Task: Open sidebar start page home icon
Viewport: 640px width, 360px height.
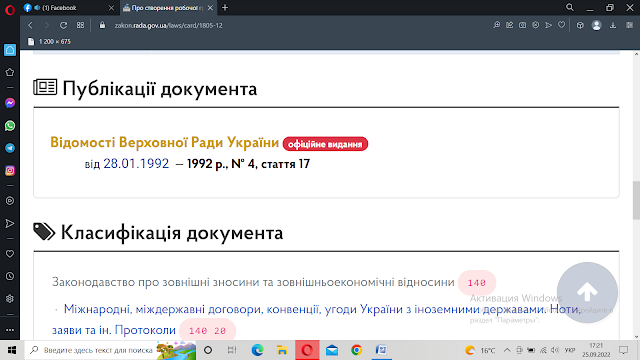Action: tap(10, 50)
